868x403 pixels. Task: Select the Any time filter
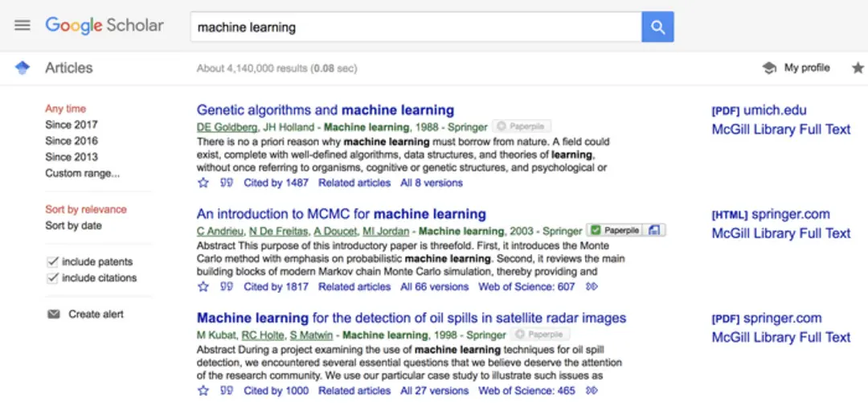[66, 109]
